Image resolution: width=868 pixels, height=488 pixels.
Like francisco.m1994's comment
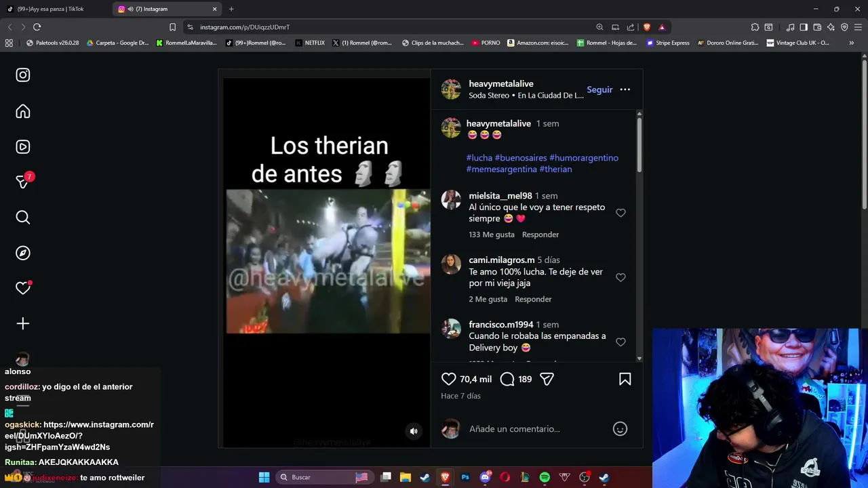pyautogui.click(x=620, y=342)
